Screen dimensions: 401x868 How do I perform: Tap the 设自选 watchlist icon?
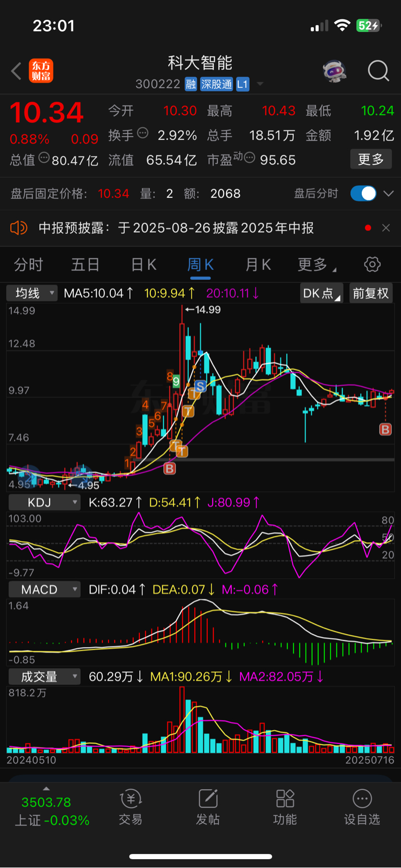[362, 807]
